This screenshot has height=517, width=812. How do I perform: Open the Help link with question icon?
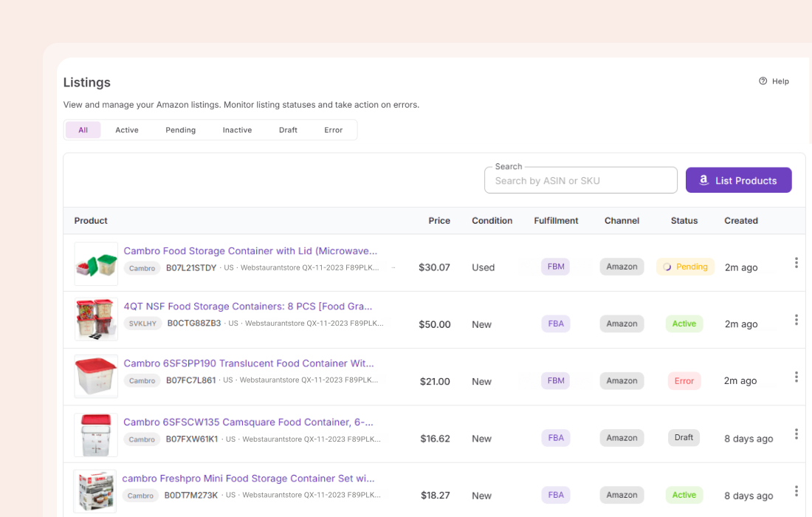(774, 81)
